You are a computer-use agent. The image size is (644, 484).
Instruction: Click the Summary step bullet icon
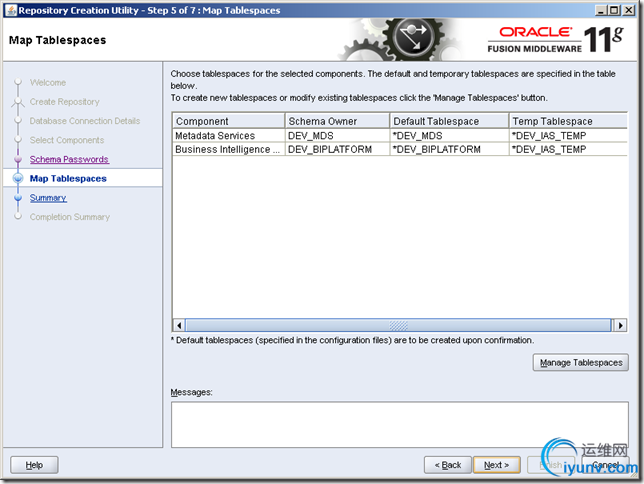coord(18,198)
